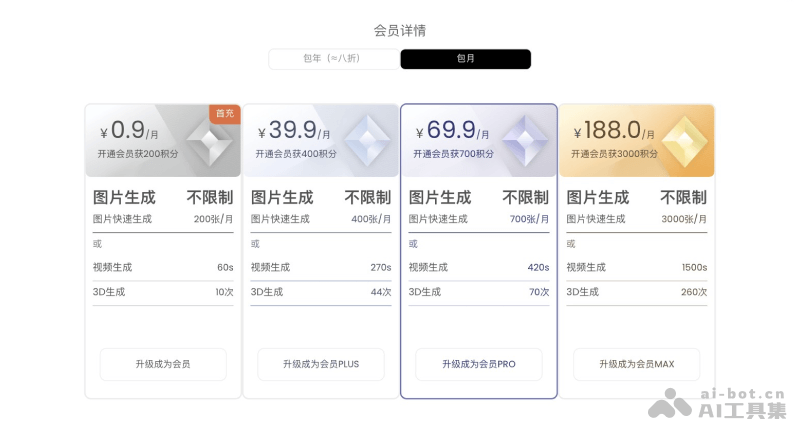Select the 包月 monthly billing tab
Image resolution: width=800 pixels, height=433 pixels.
click(x=465, y=59)
